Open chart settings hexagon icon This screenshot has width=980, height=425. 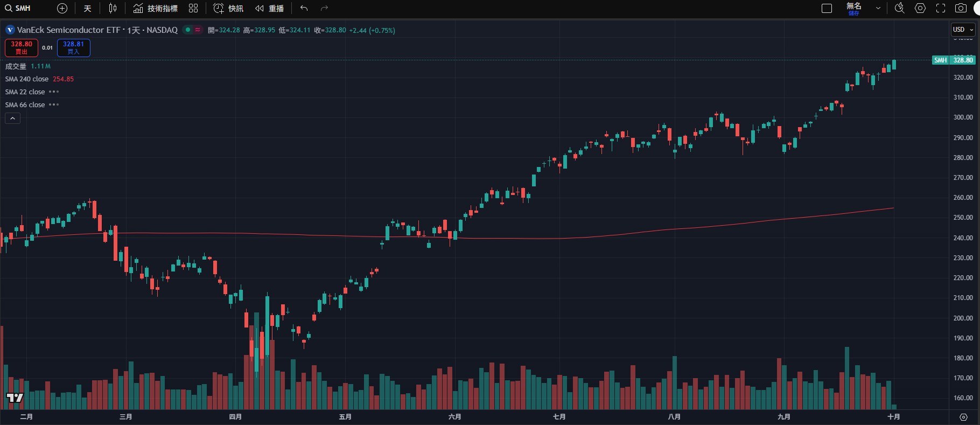coord(920,8)
